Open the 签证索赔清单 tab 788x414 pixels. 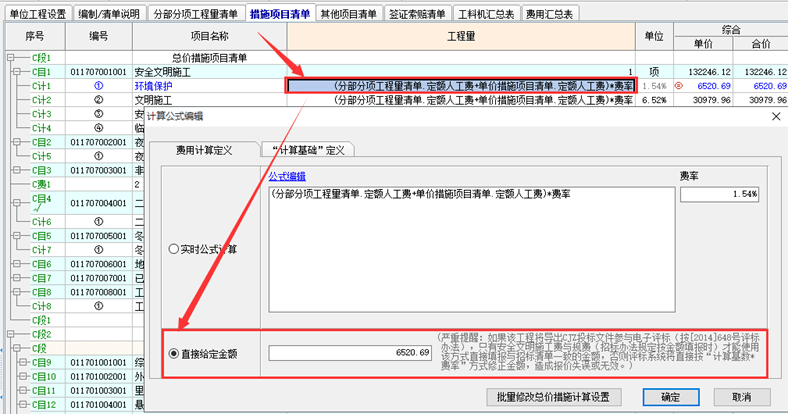(418, 14)
